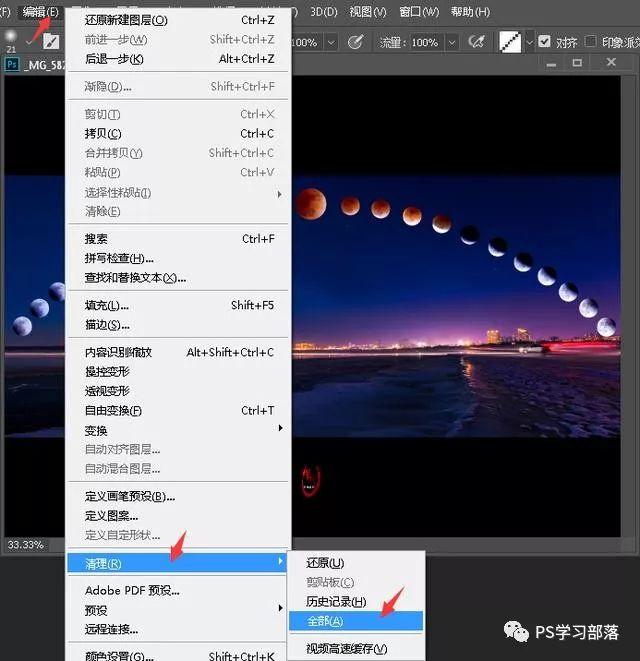The image size is (640, 661).
Task: Minimize the document window
Action: tap(551, 64)
